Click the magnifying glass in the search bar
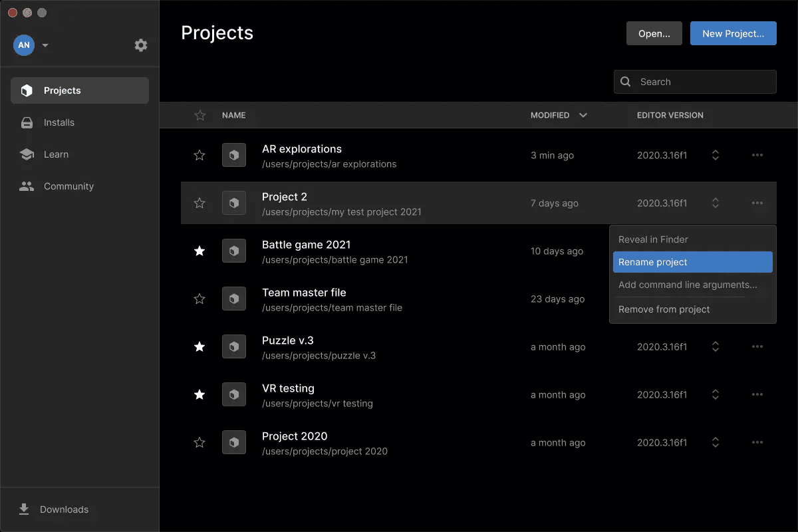This screenshot has height=532, width=798. [625, 81]
